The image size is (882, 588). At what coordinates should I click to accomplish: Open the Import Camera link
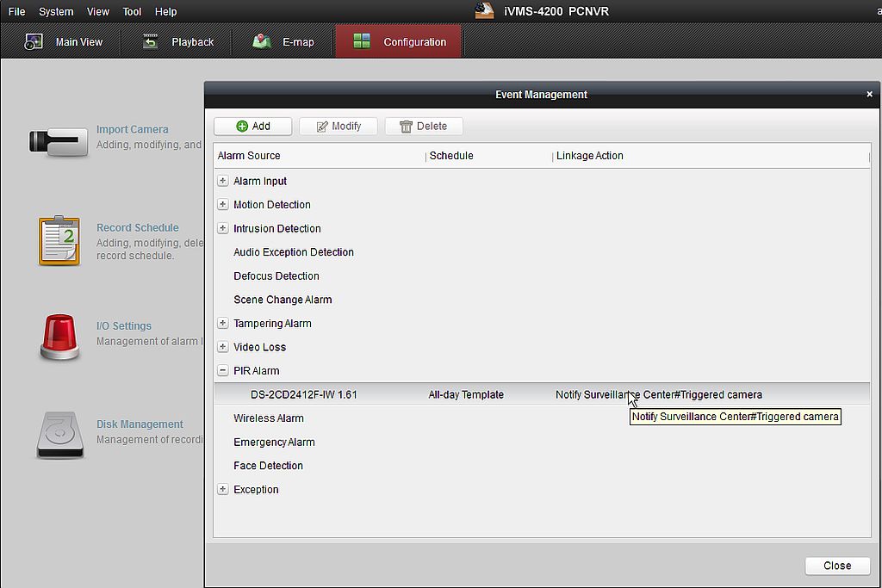(132, 129)
